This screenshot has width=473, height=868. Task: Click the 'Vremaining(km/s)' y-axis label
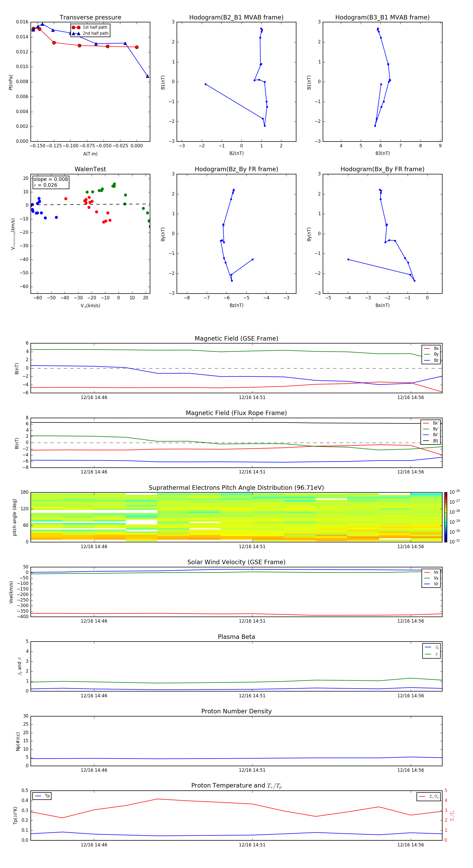13,234
